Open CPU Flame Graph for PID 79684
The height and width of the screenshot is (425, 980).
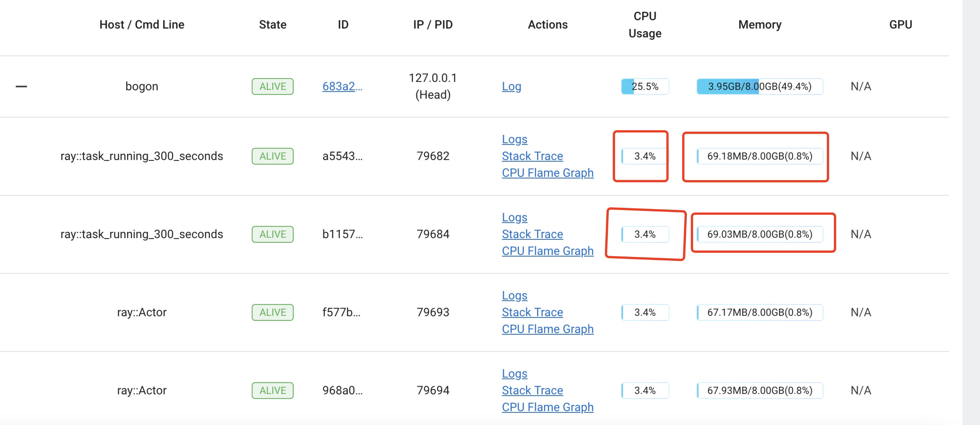pos(547,251)
